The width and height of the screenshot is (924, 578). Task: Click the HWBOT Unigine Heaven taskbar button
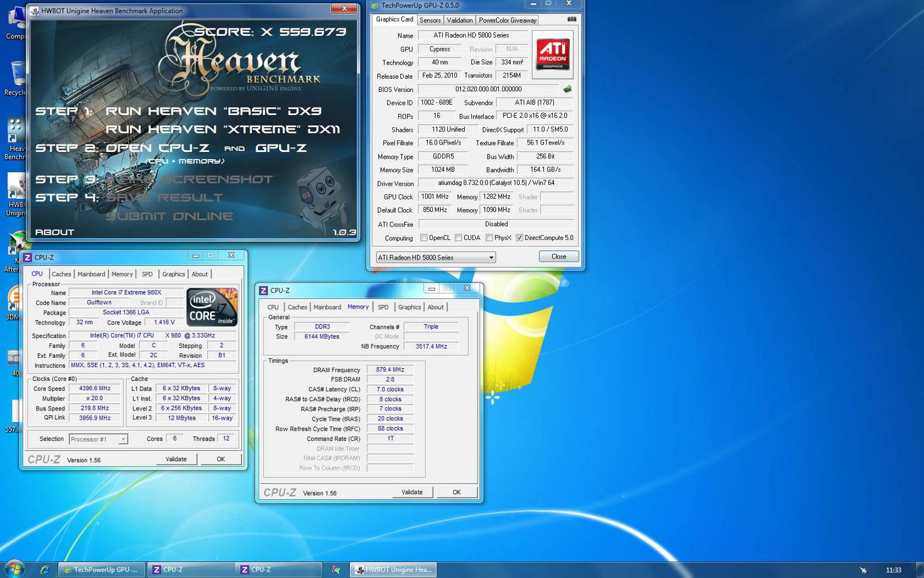pyautogui.click(x=393, y=569)
